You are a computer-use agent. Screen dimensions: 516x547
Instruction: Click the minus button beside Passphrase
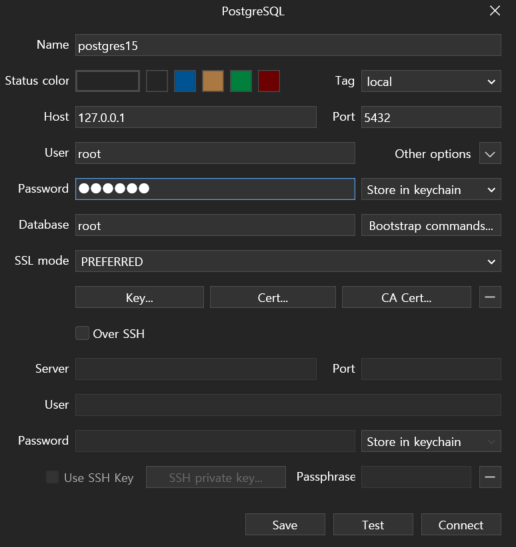(x=490, y=477)
